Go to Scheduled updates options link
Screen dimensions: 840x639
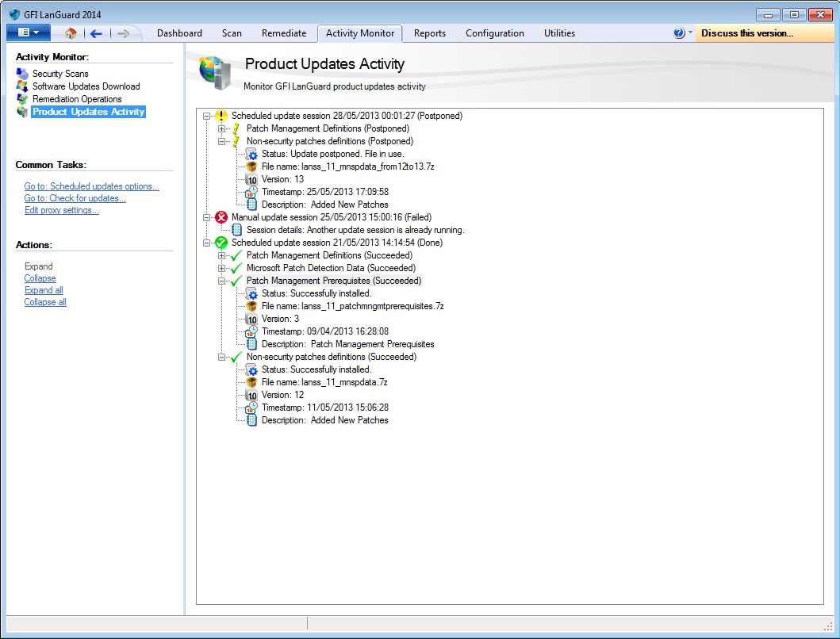91,186
